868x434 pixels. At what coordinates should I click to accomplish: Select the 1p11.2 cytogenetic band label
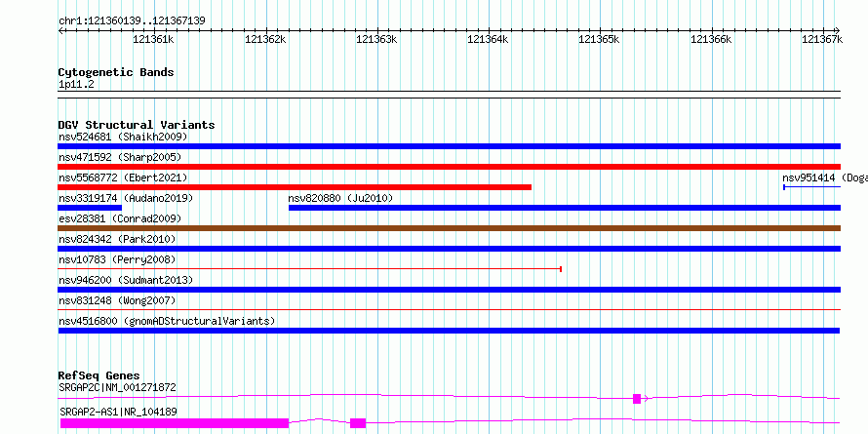tap(76, 84)
